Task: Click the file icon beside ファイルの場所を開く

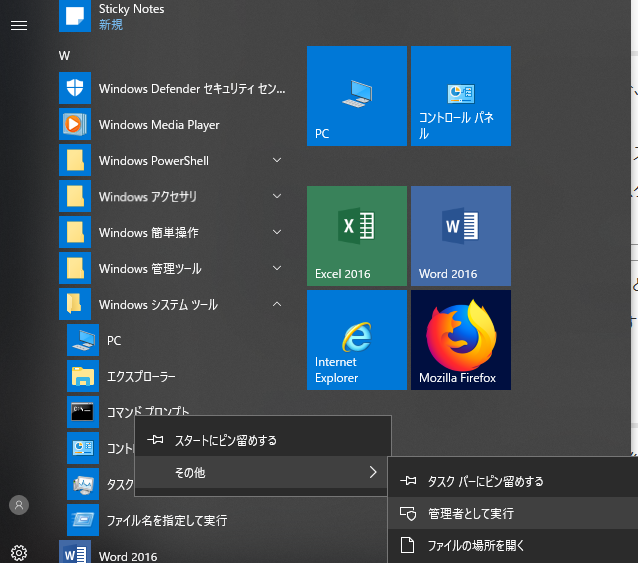Action: pos(408,546)
